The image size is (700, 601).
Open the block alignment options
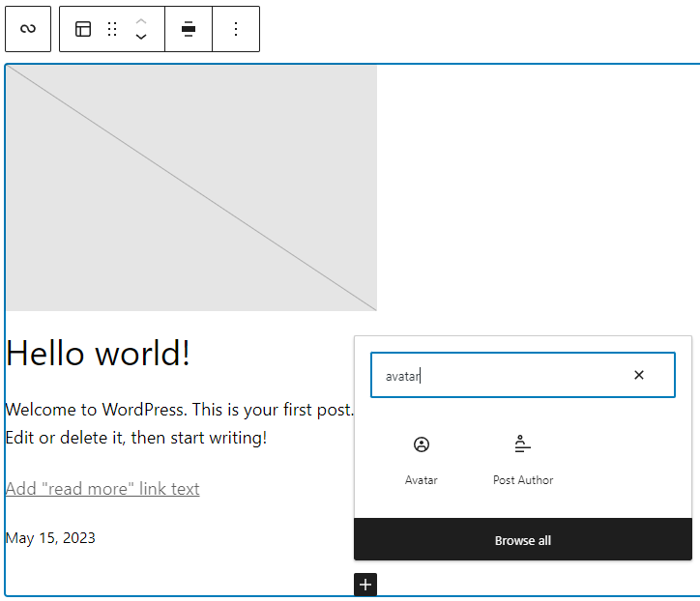[x=189, y=29]
